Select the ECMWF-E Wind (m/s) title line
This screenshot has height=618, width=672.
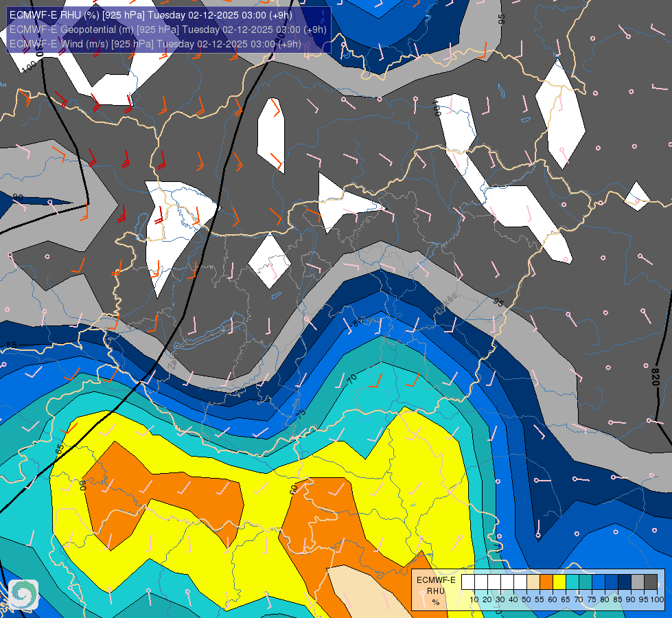point(155,44)
